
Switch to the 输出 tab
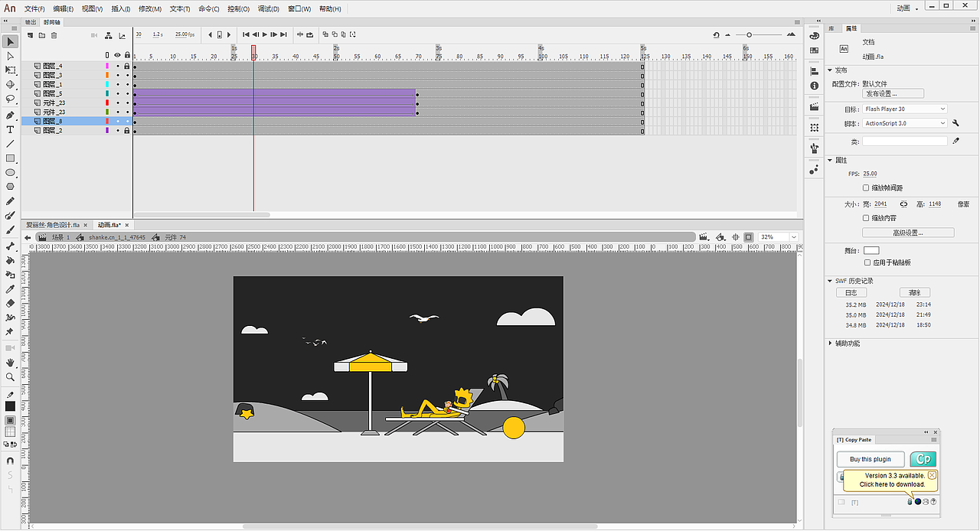[31, 22]
